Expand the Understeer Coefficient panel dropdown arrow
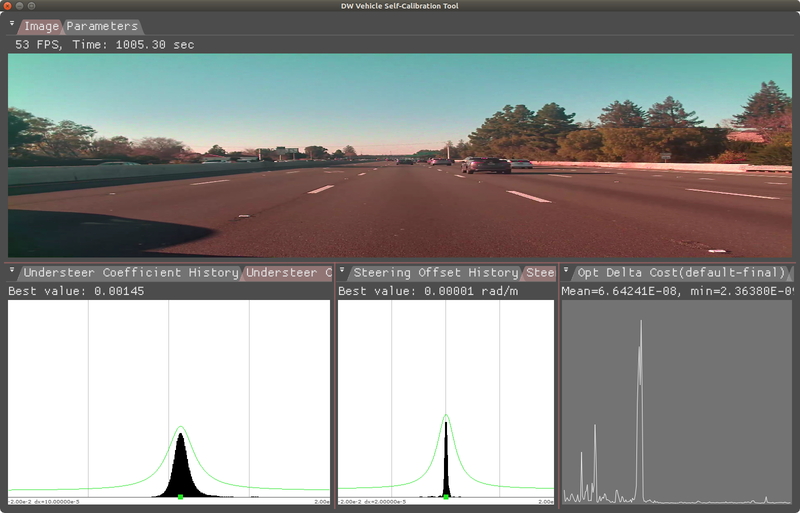 click(12, 270)
